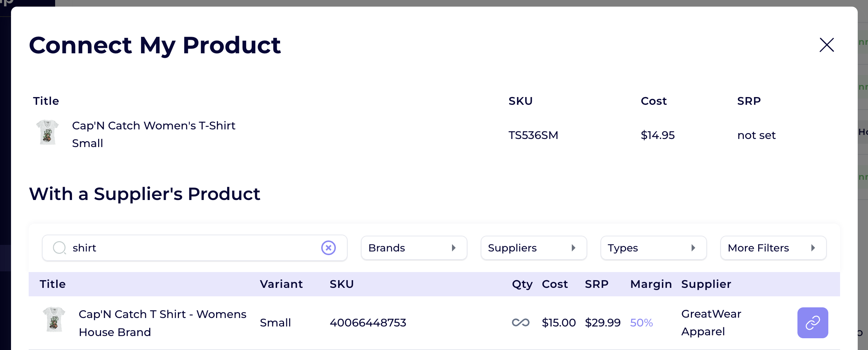Click the Title column header
Screen dimensions: 868x350
pos(53,284)
